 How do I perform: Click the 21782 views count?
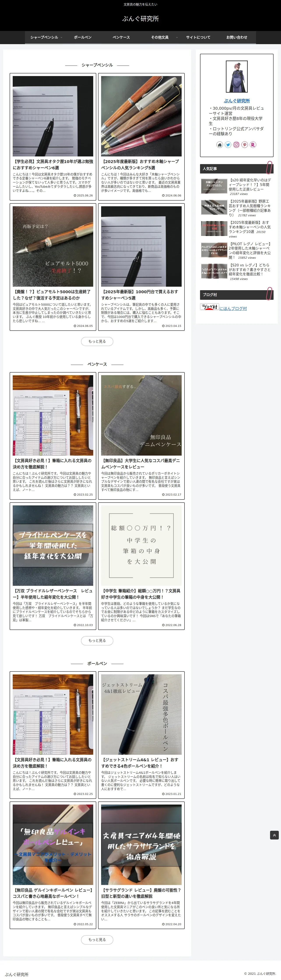click(x=247, y=215)
